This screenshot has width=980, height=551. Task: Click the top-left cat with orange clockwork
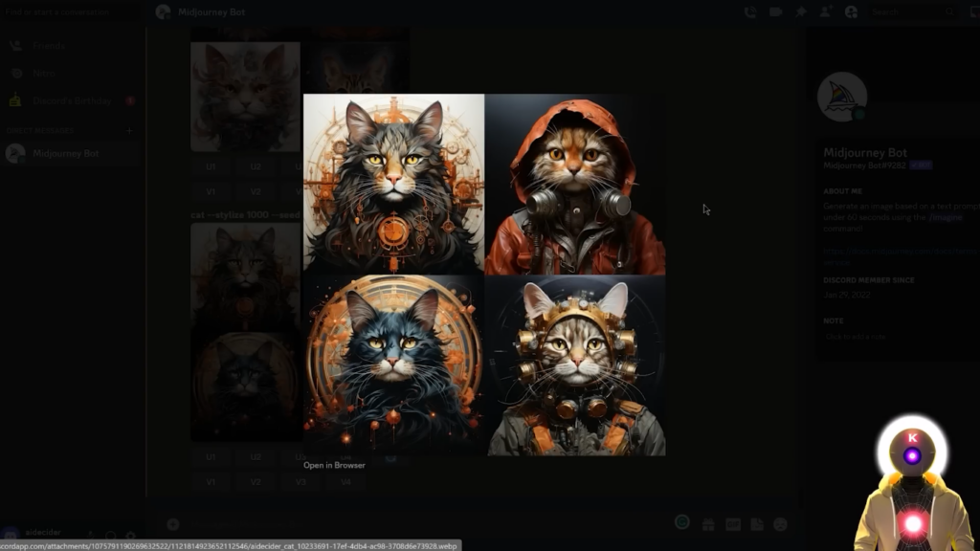pyautogui.click(x=393, y=184)
